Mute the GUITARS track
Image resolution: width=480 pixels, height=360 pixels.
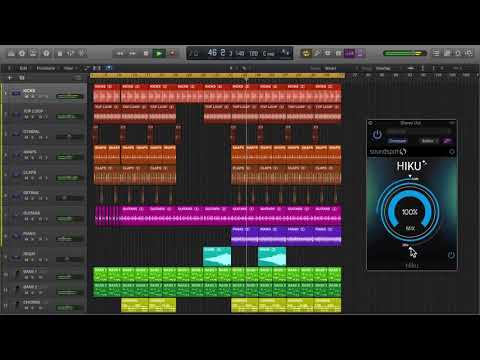pos(26,219)
